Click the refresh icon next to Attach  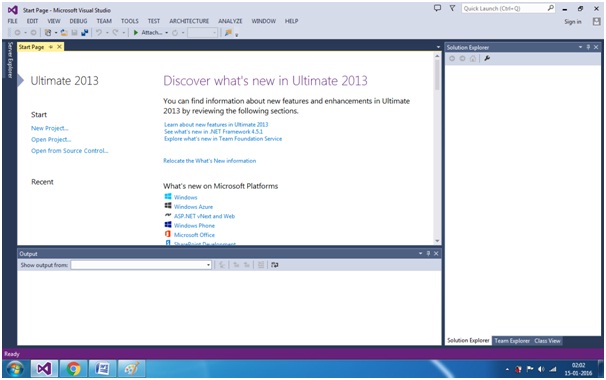click(175, 33)
